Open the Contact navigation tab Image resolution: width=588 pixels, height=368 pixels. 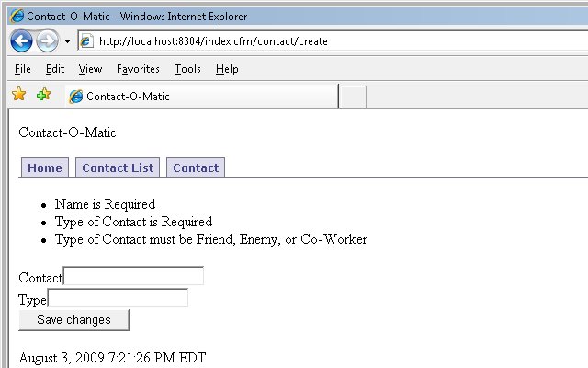tap(196, 167)
